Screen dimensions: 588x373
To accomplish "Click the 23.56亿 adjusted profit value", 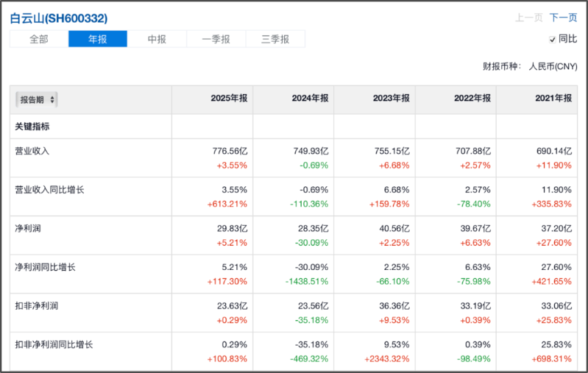I will click(313, 306).
